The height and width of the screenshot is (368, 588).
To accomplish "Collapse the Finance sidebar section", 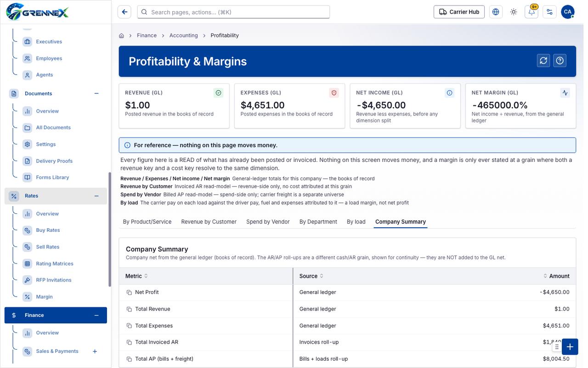I will (x=96, y=315).
